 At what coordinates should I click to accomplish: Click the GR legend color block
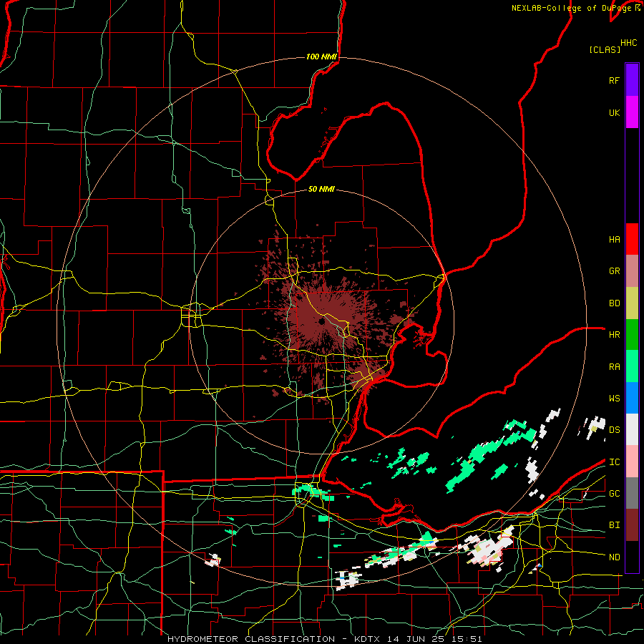[x=632, y=271]
